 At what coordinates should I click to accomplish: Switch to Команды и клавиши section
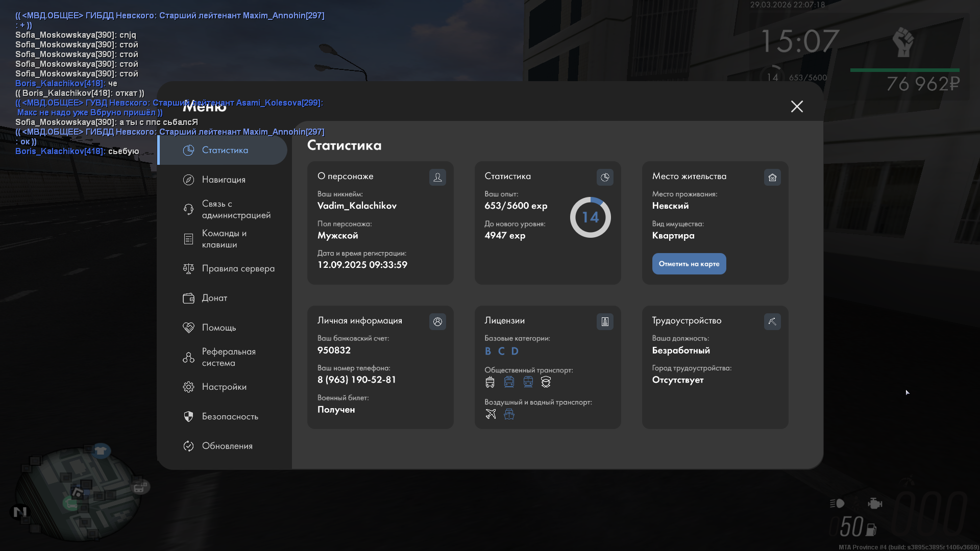[x=224, y=239]
